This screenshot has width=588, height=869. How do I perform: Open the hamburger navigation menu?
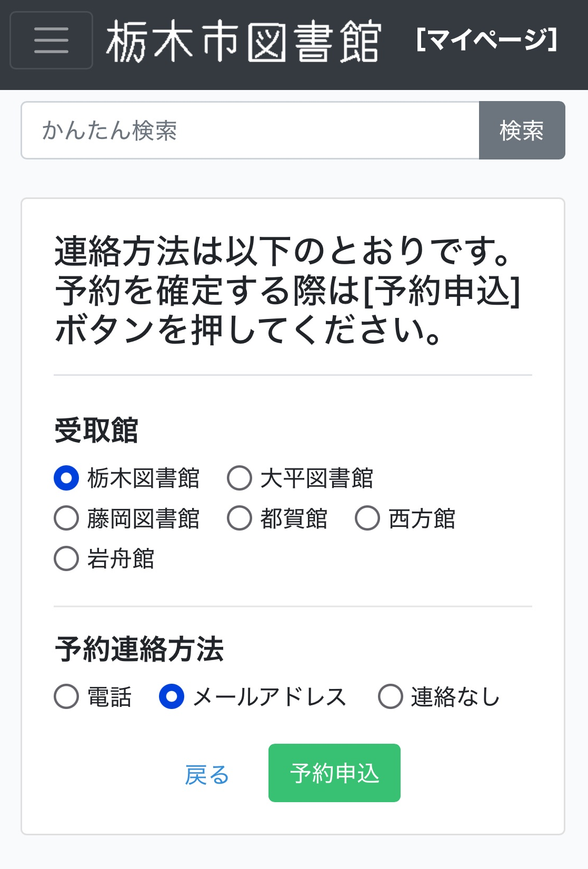click(x=52, y=41)
